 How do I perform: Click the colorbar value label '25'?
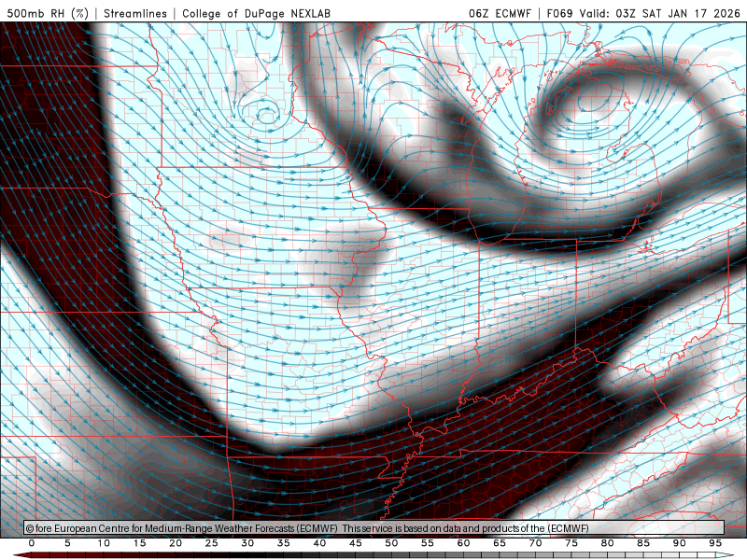pos(212,543)
